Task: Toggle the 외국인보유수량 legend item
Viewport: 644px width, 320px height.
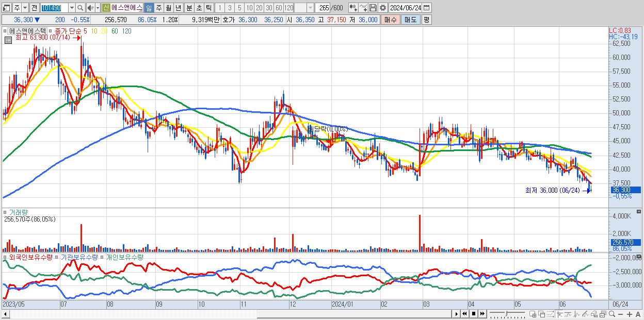Action: (x=30, y=257)
